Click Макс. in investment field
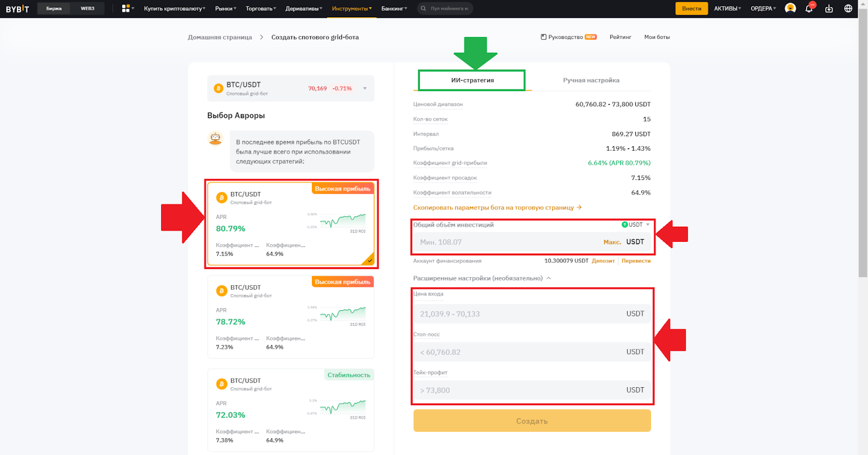868x455 pixels. click(612, 242)
